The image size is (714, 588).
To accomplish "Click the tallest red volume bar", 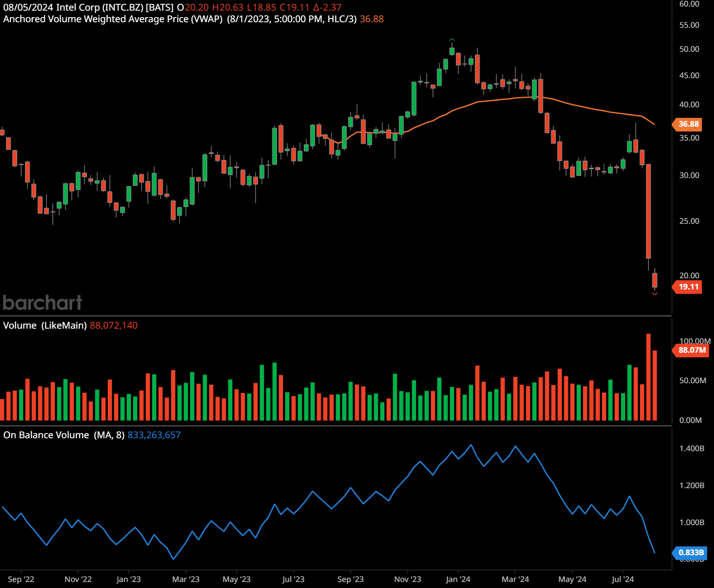I will [648, 377].
